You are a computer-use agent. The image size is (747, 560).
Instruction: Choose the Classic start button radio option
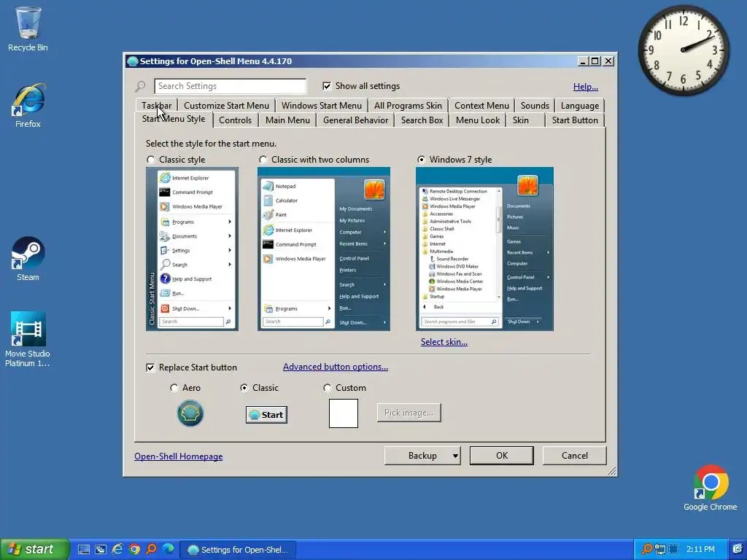[244, 388]
